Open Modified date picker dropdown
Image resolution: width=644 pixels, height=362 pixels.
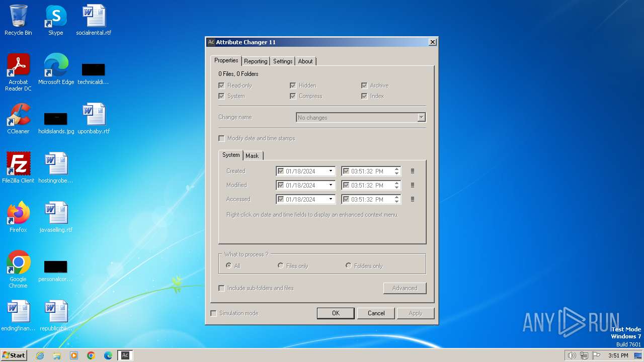331,185
